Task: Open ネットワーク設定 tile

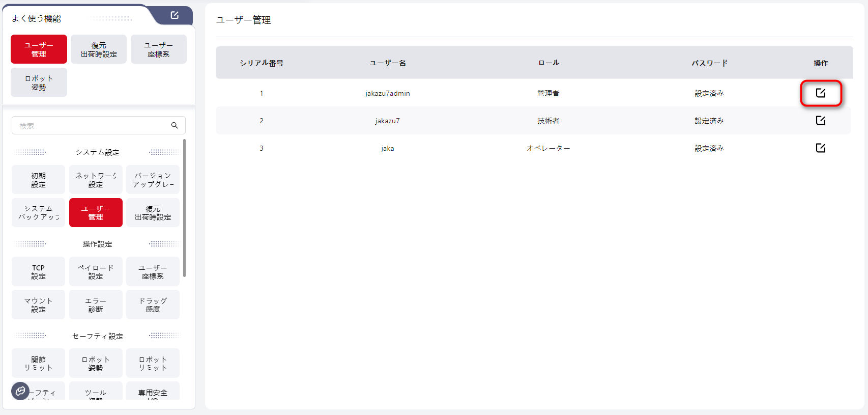Action: [96, 180]
